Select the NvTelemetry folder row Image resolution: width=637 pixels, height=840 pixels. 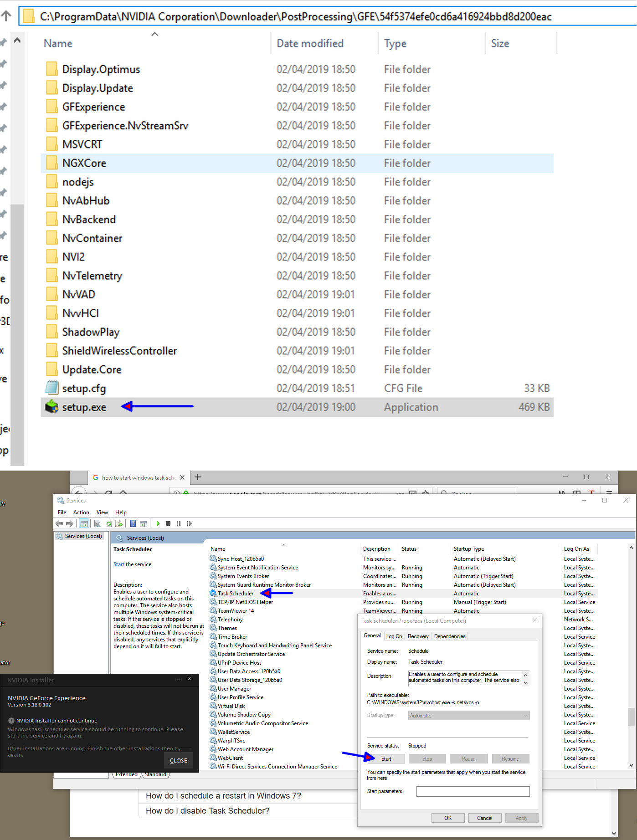click(297, 276)
